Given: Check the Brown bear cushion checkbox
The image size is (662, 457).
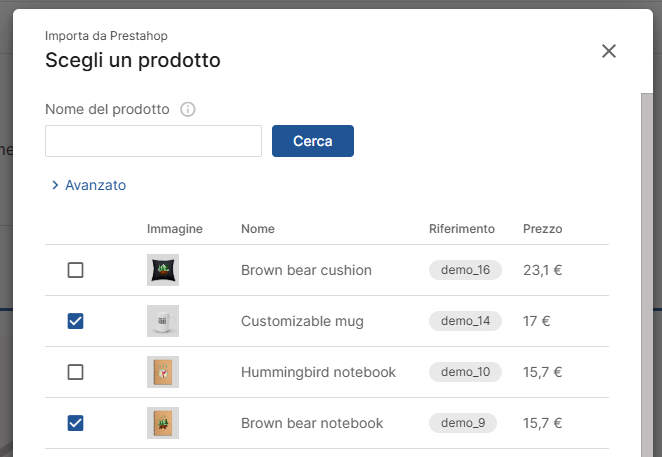Looking at the screenshot, I should click(75, 270).
